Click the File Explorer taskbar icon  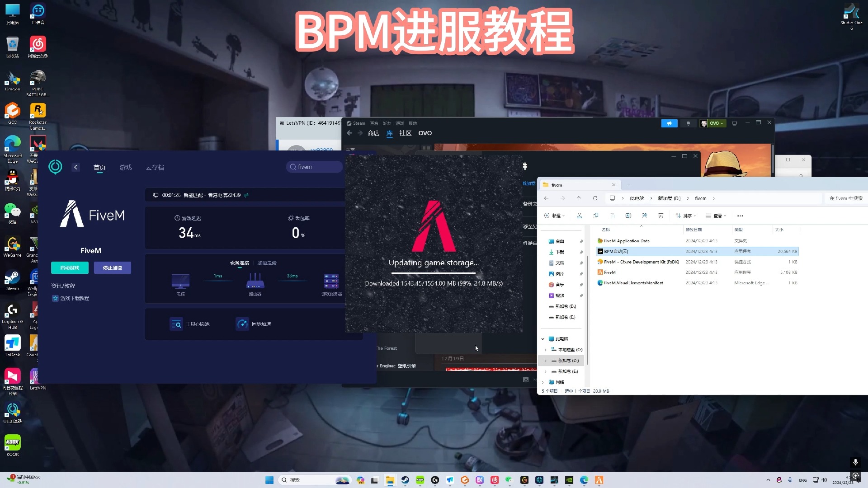tap(390, 480)
